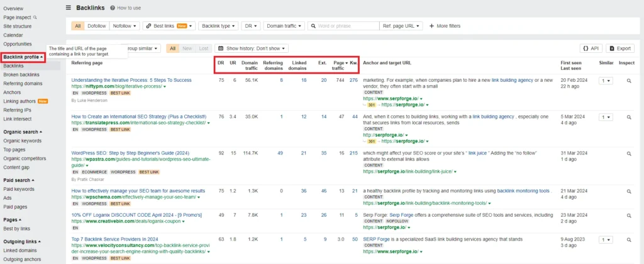Open Site structure in the sidebar

[17, 26]
